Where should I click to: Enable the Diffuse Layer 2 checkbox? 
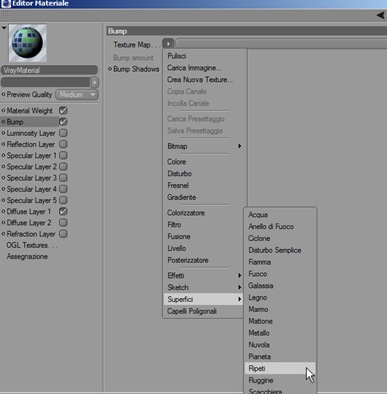click(63, 222)
